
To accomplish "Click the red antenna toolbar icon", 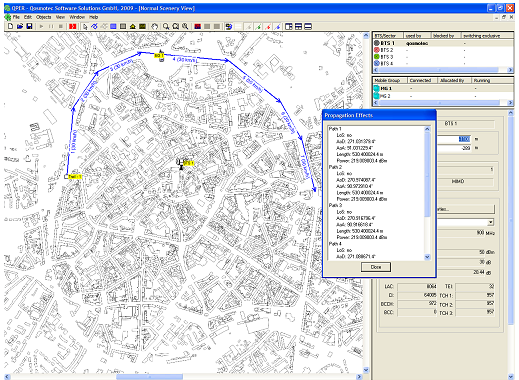I will (x=268, y=26).
